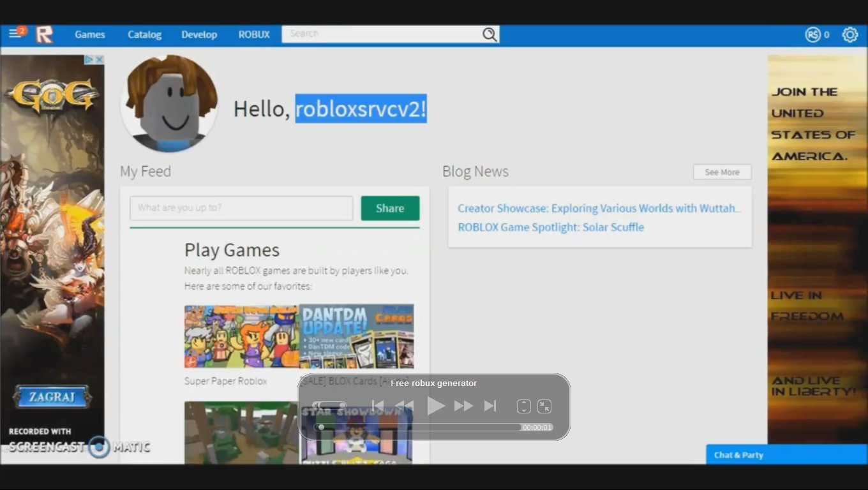The height and width of the screenshot is (490, 868).
Task: Click the AdChoices triangle icon
Action: 90,59
